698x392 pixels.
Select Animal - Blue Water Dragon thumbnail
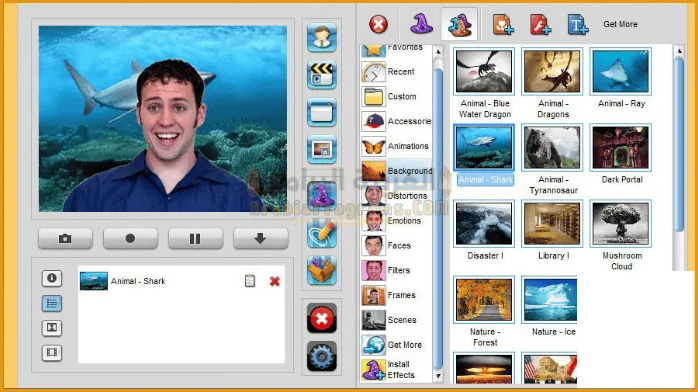pos(484,71)
